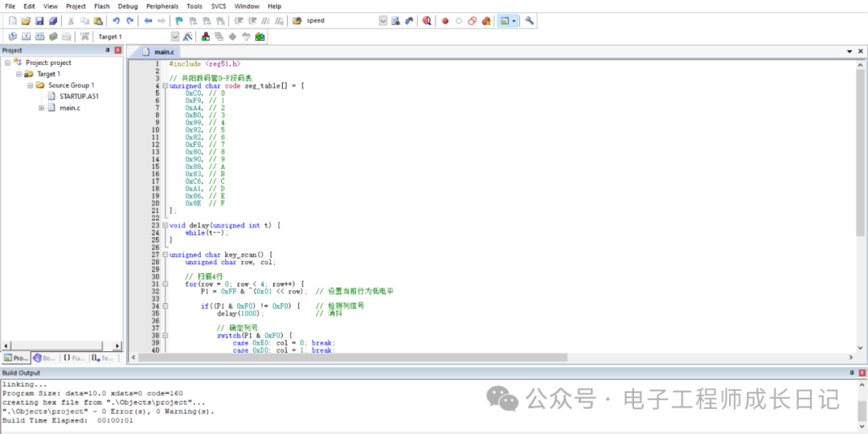The height and width of the screenshot is (434, 868).
Task: Click the Paste clipboard icon
Action: (98, 20)
